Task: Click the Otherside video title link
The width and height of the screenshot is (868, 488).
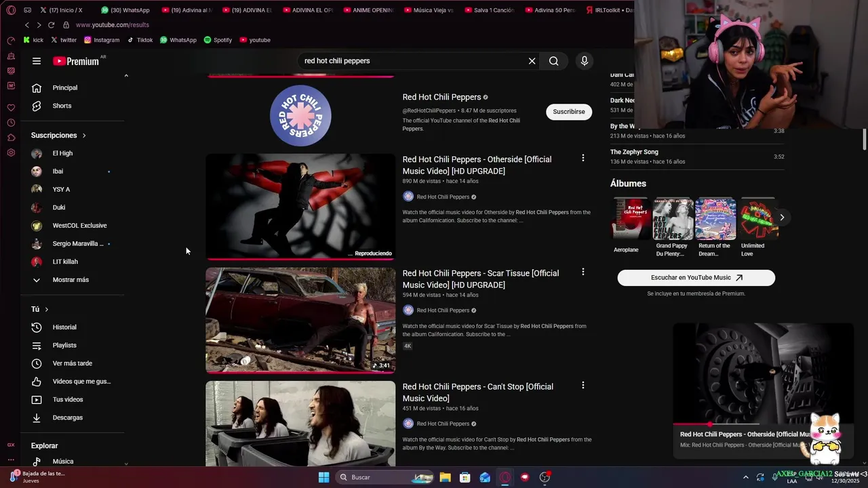Action: (477, 165)
